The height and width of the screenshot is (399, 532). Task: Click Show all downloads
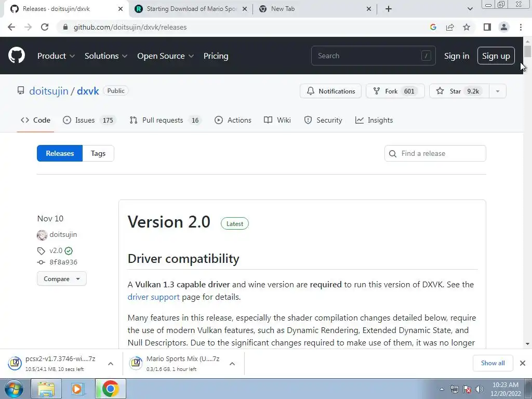493,363
